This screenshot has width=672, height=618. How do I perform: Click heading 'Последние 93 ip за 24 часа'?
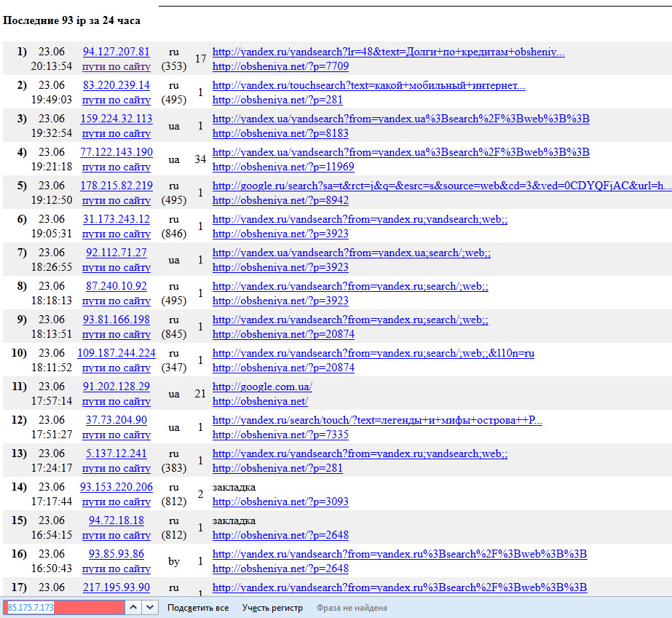[71, 20]
